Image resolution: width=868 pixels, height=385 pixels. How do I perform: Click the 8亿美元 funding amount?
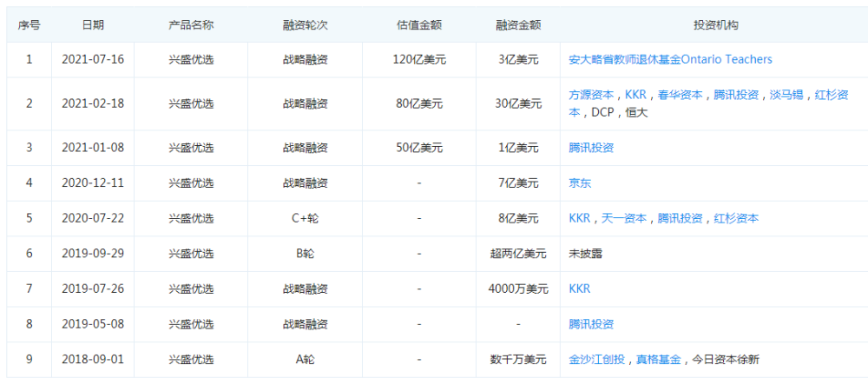tap(518, 219)
